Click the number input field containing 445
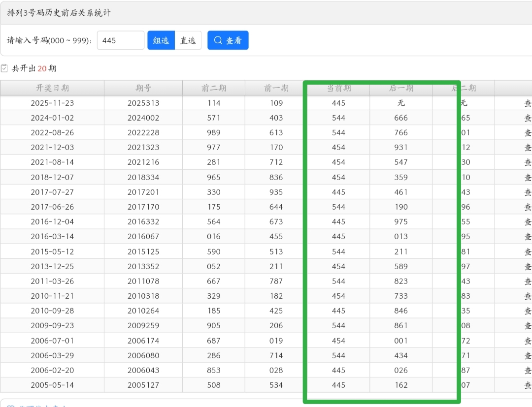 121,40
